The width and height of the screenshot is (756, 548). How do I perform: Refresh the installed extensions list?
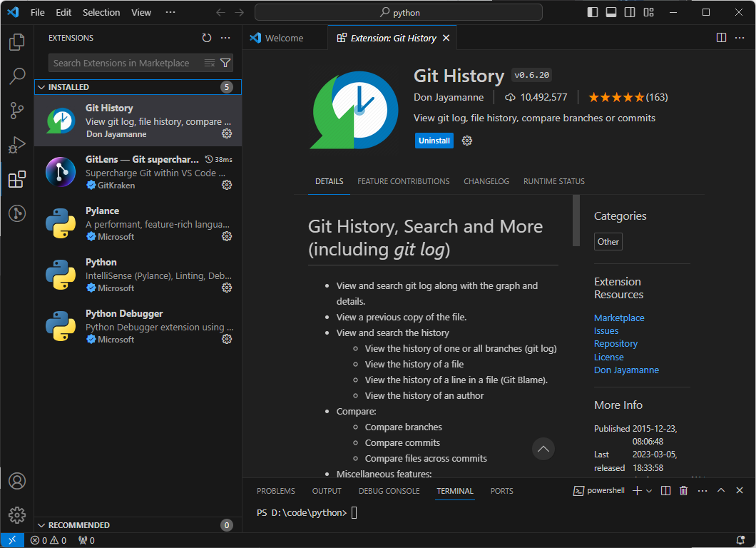pos(207,38)
